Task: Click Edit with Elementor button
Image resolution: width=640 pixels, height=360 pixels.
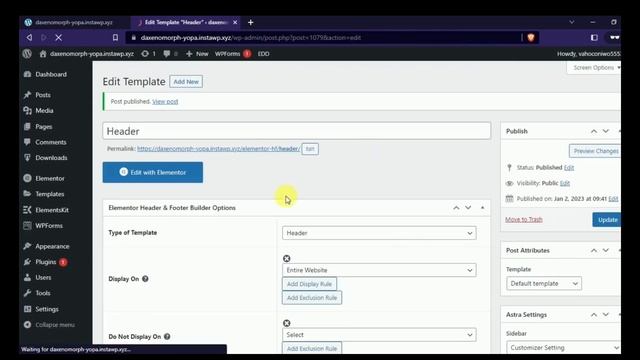Action: click(153, 172)
